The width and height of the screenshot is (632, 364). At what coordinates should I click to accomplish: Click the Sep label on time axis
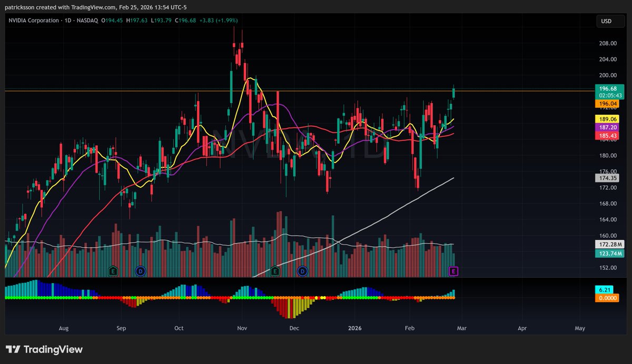pos(122,328)
